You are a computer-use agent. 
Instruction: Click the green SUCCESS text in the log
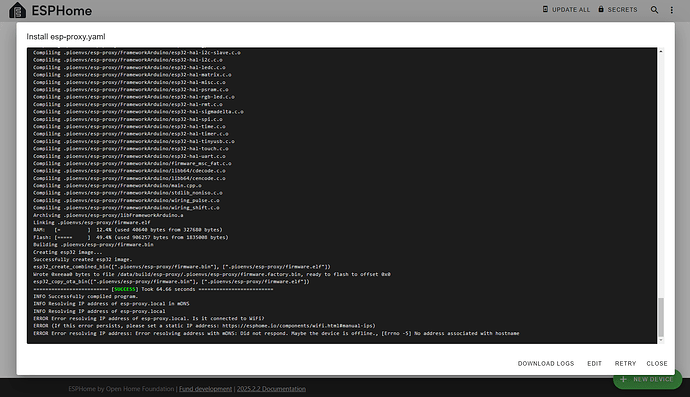coord(125,289)
